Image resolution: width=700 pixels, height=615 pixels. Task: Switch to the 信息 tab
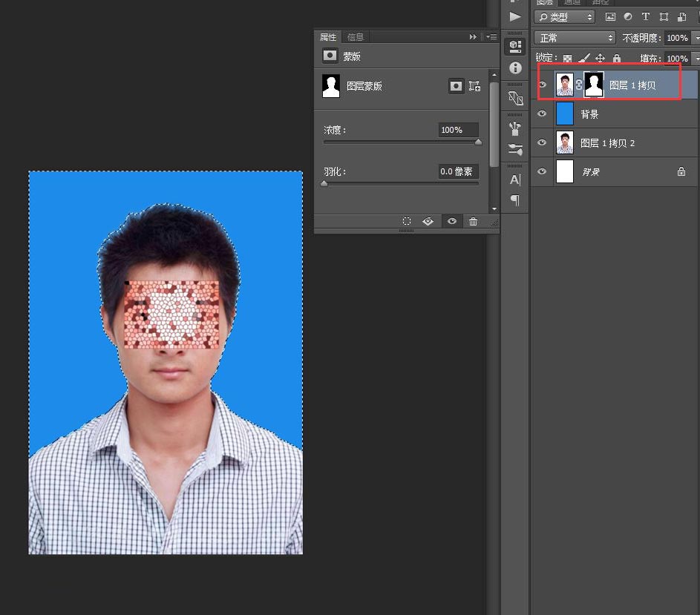[x=356, y=37]
